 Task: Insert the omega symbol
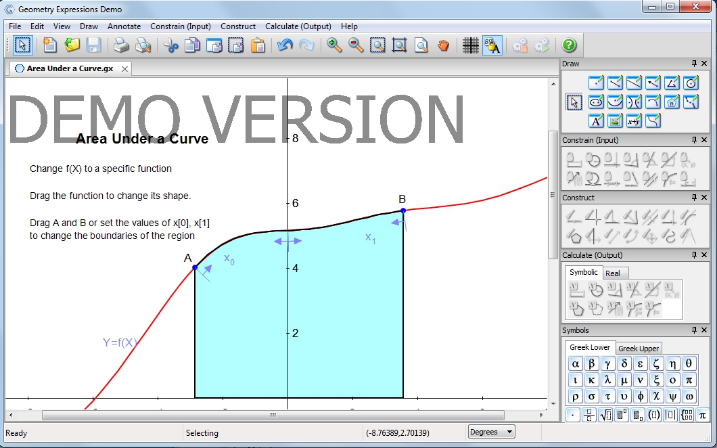689,396
